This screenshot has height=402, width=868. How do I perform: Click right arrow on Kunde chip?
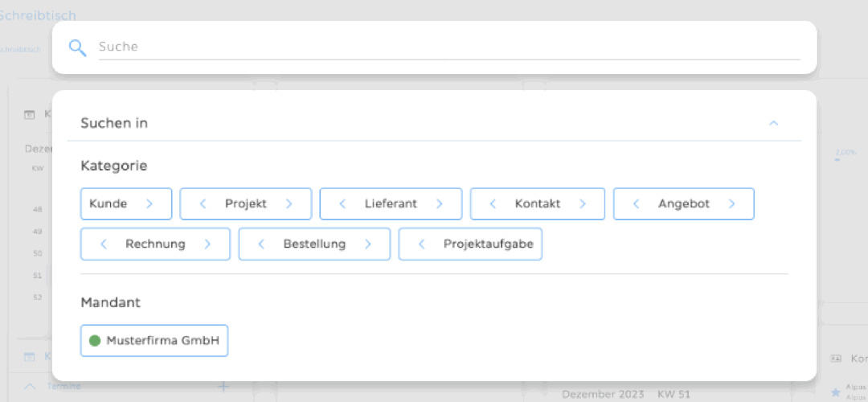click(x=149, y=204)
